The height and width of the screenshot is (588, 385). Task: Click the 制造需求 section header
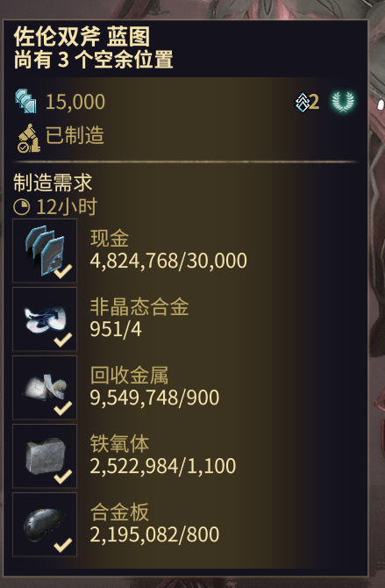click(53, 183)
